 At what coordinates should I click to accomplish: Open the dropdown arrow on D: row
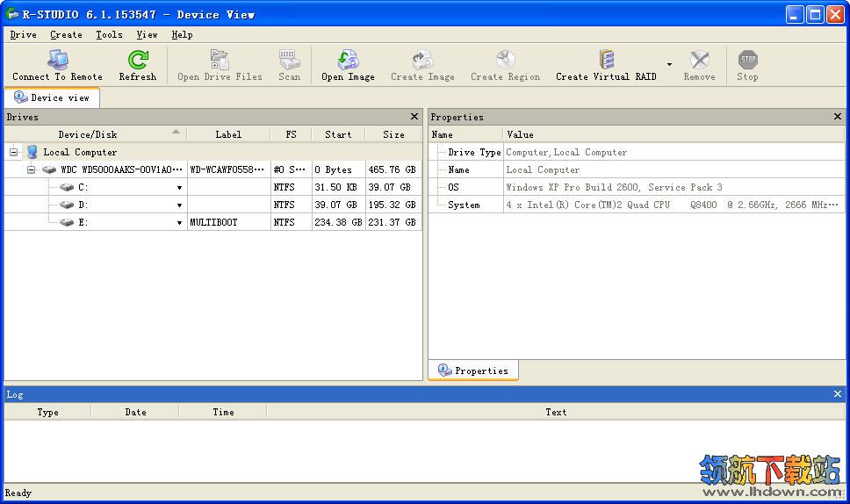pos(179,205)
